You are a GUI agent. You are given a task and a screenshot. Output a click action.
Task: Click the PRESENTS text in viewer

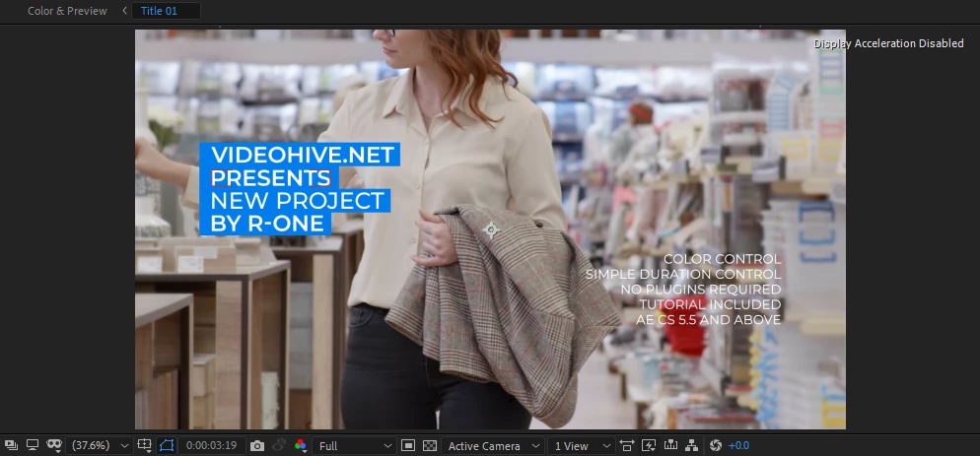270,178
